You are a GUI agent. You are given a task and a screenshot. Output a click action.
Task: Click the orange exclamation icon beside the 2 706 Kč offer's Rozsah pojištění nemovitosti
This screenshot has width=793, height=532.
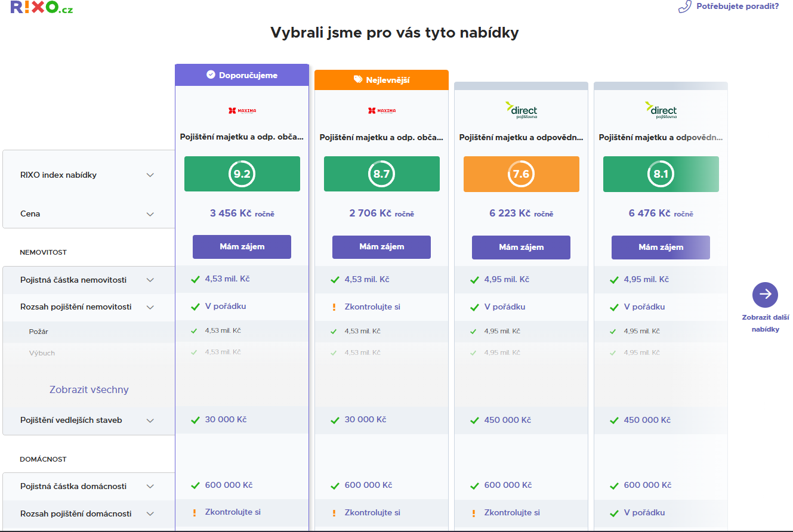(x=334, y=307)
